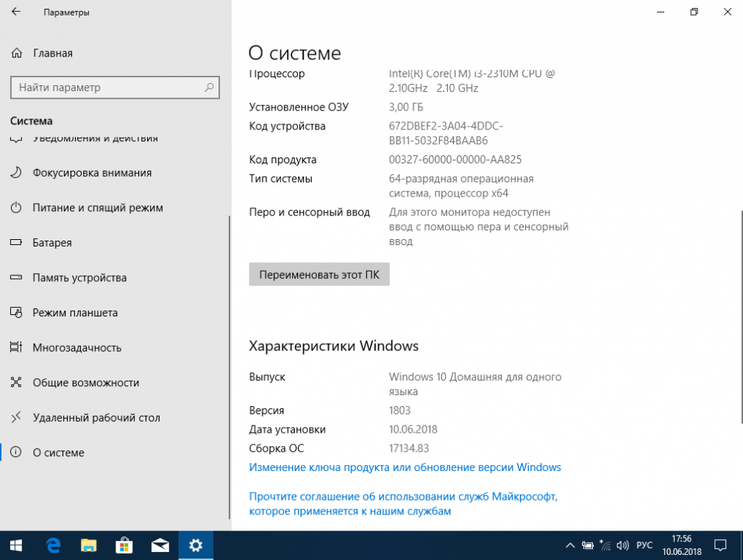The width and height of the screenshot is (743, 560).
Task: Click the shared experiences icon
Action: point(16,382)
